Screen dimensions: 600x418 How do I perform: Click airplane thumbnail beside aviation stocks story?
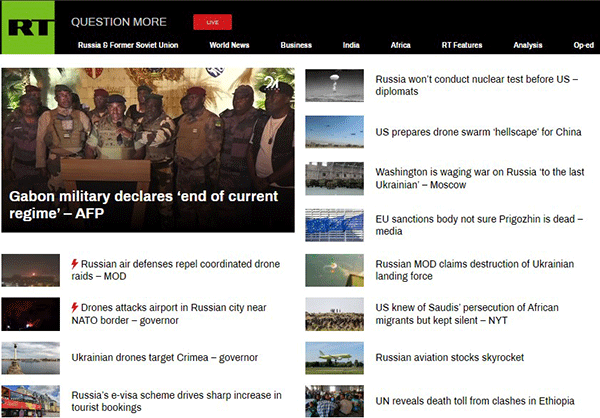click(334, 357)
